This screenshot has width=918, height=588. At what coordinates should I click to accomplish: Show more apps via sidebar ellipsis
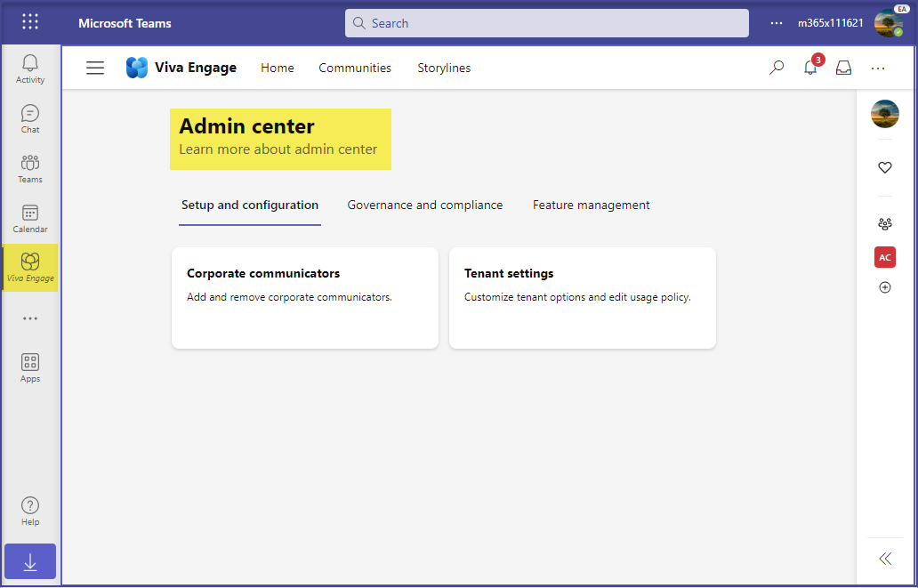30,318
